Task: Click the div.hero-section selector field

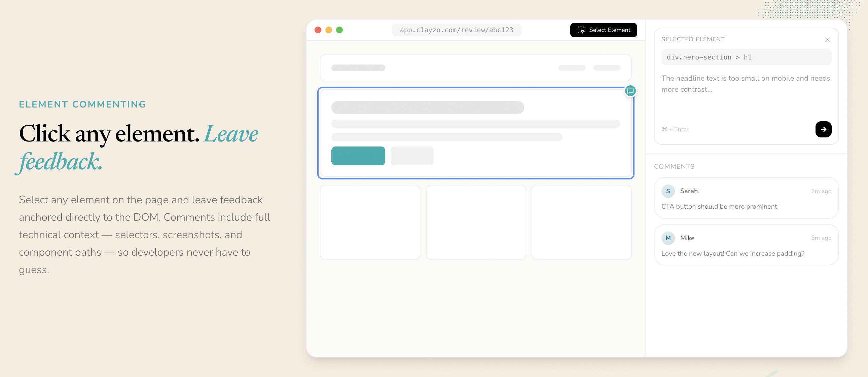Action: point(746,57)
